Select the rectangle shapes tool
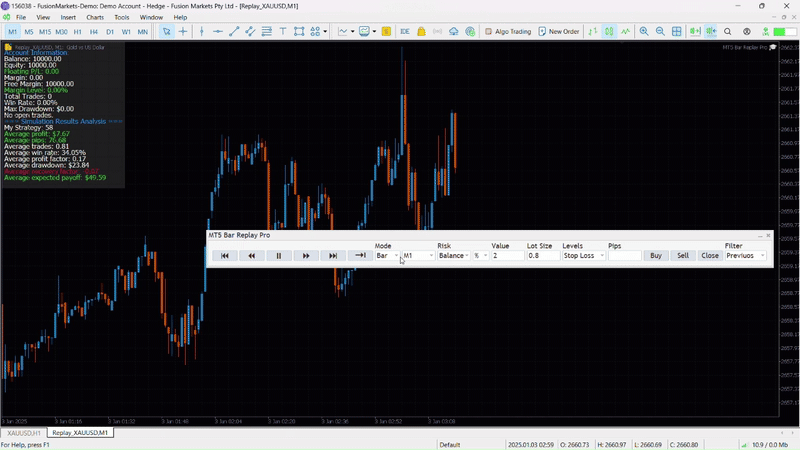The image size is (800, 450). tap(299, 32)
